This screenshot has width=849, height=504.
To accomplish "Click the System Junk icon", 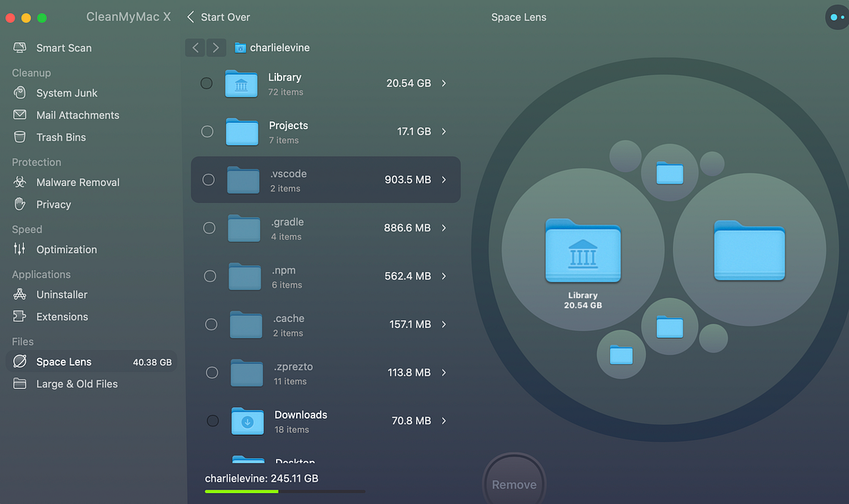I will [19, 92].
